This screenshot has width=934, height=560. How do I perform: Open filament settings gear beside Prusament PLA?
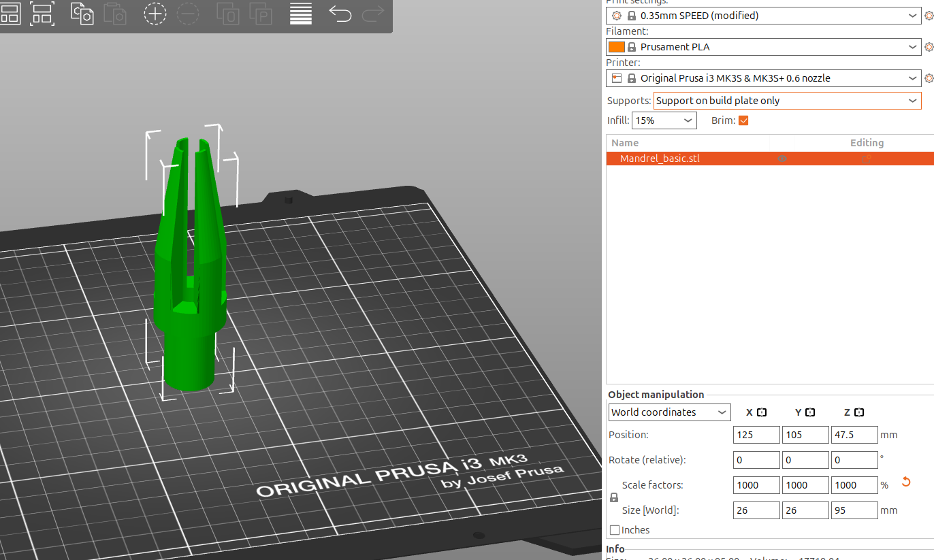pyautogui.click(x=929, y=47)
